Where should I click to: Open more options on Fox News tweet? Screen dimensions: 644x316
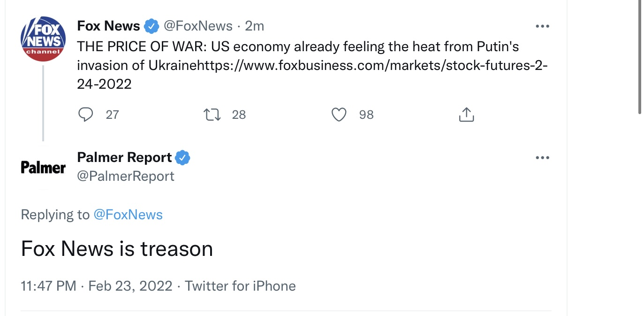pyautogui.click(x=542, y=26)
